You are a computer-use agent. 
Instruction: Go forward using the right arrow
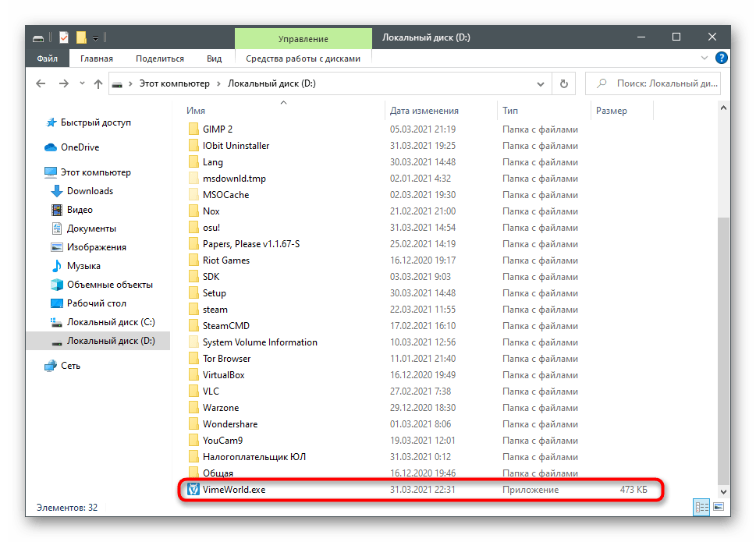click(64, 83)
